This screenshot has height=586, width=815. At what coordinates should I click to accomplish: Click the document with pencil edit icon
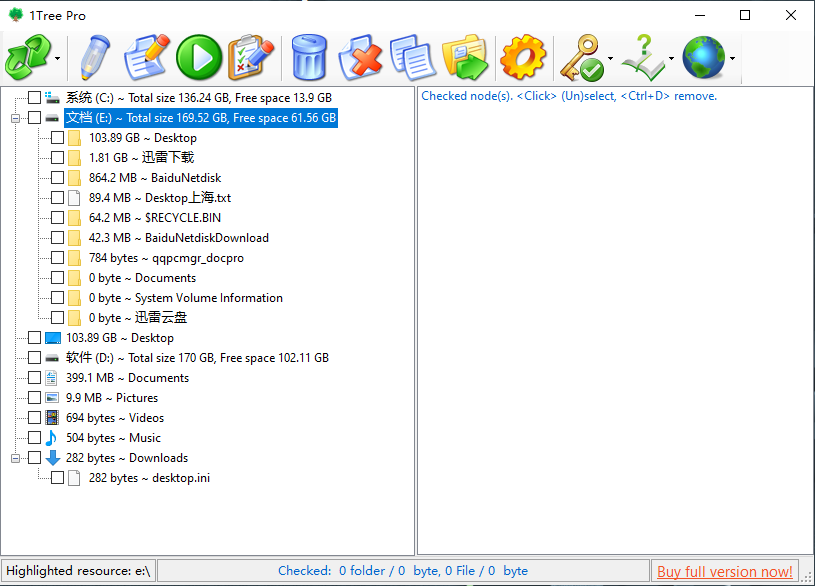point(147,57)
